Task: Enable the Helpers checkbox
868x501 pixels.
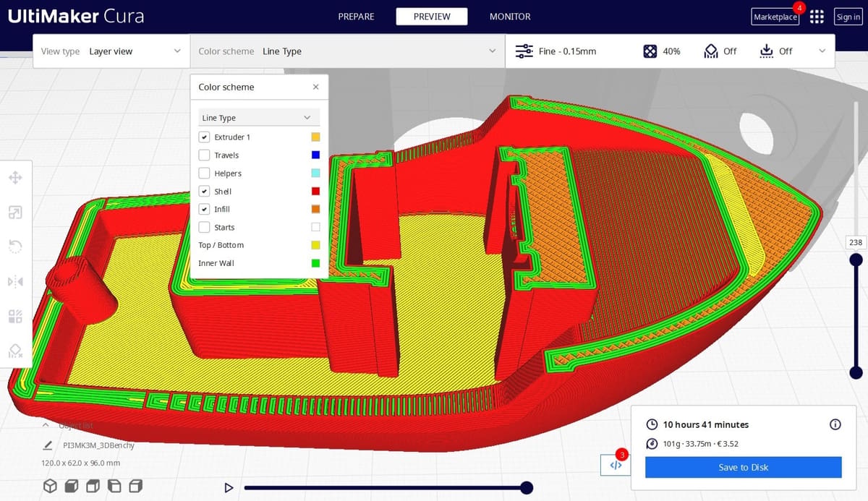Action: (x=204, y=173)
